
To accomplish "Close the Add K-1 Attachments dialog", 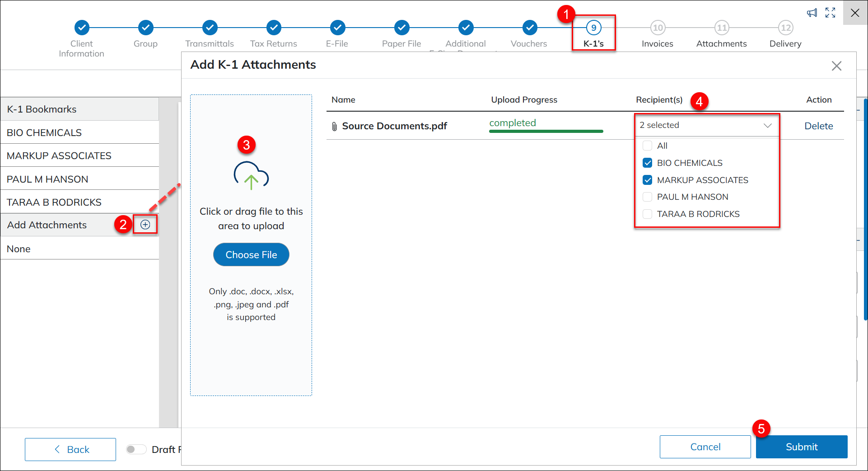I will 836,66.
